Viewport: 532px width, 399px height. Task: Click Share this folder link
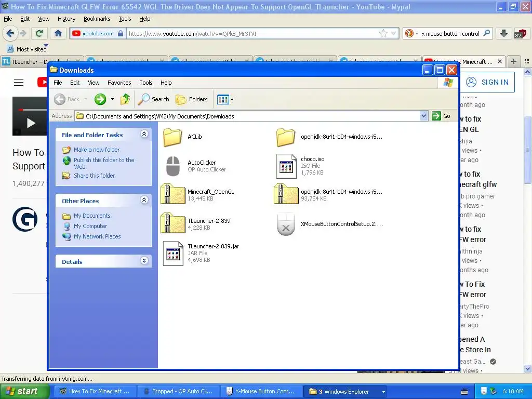[95, 176]
